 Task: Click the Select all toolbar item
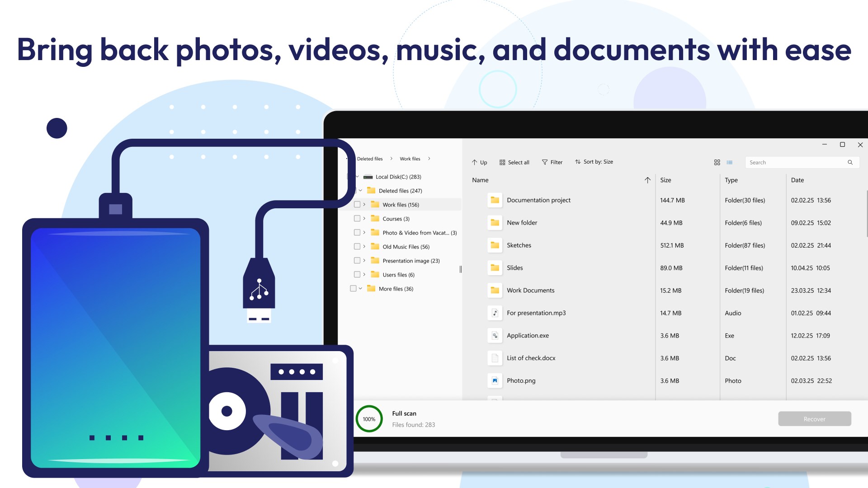point(514,162)
